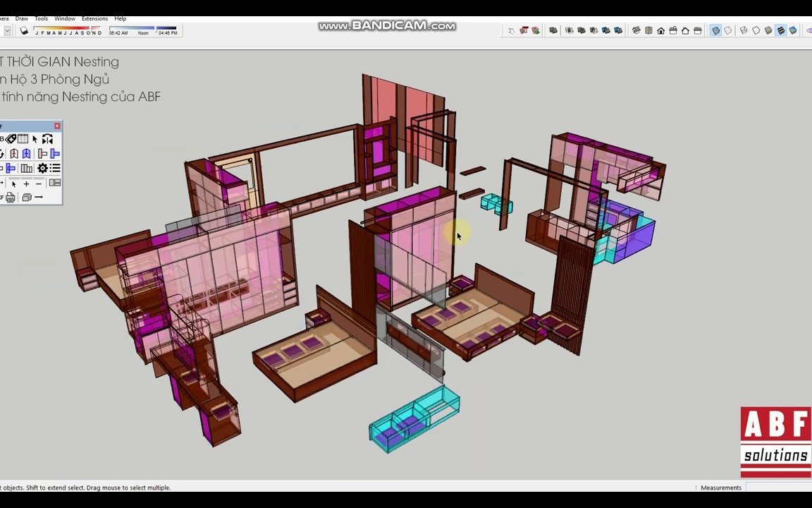Image resolution: width=812 pixels, height=508 pixels.
Task: Click the printer icon in ABF panel
Action: [10, 198]
